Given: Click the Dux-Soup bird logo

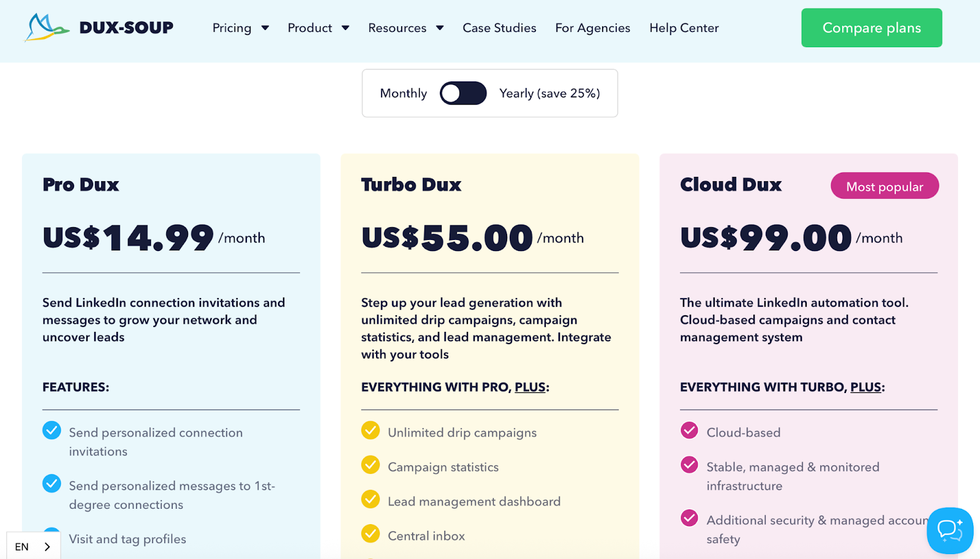Looking at the screenshot, I should click(x=47, y=28).
